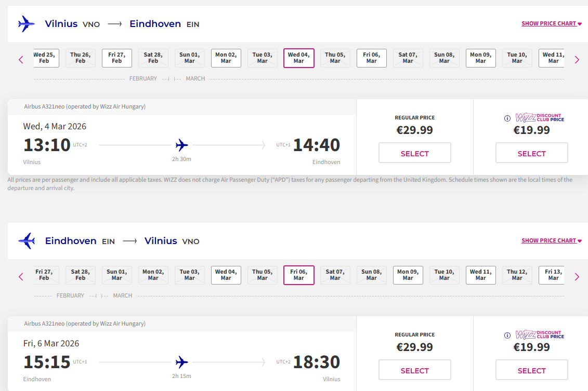The width and height of the screenshot is (588, 391).
Task: Select regular price for the Vilnius–Eindhoven flight
Action: point(414,154)
